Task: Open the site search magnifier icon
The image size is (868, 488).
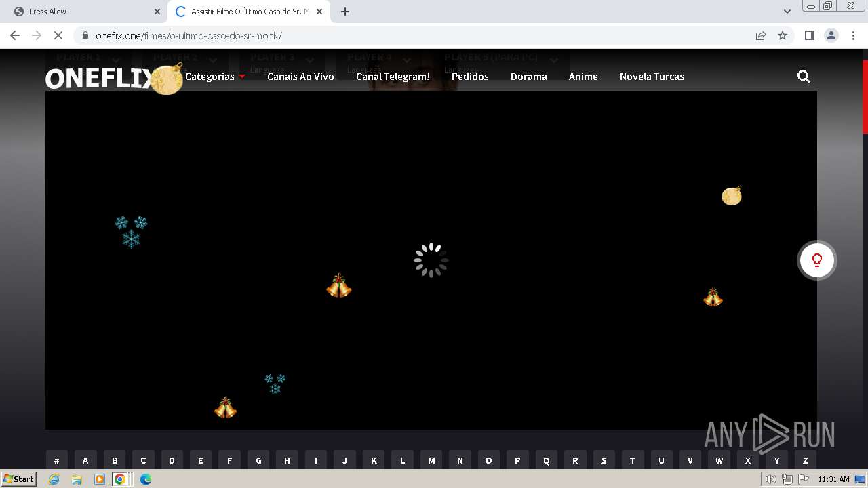Action: (x=804, y=77)
